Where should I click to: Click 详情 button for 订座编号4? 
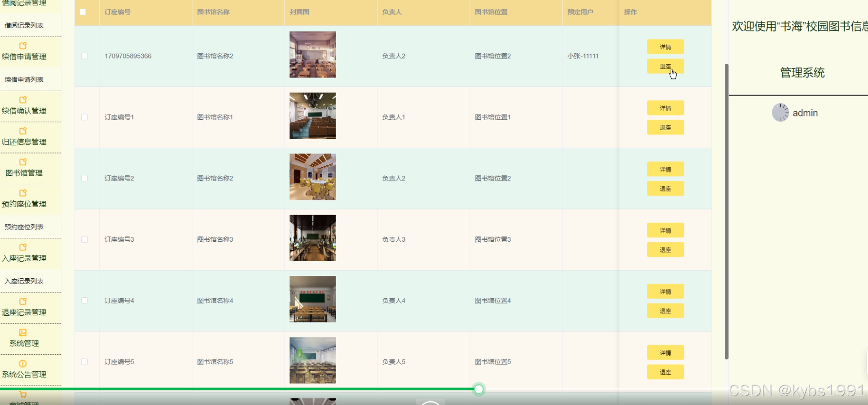click(665, 291)
